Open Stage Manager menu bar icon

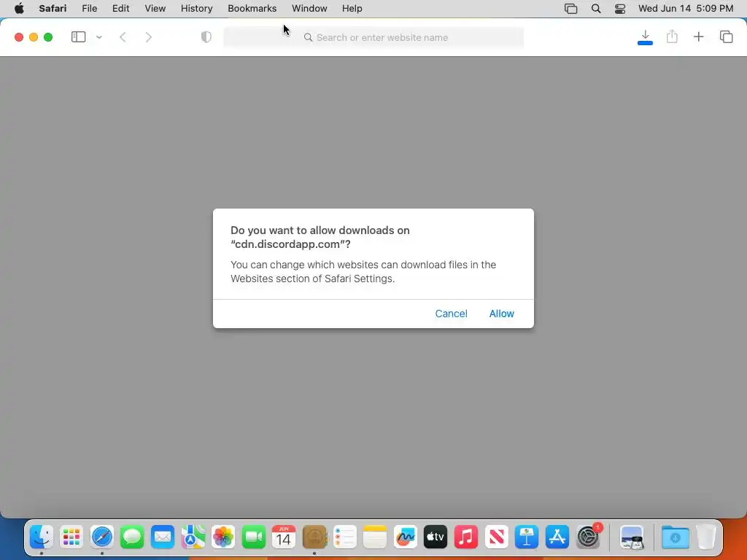click(x=570, y=9)
